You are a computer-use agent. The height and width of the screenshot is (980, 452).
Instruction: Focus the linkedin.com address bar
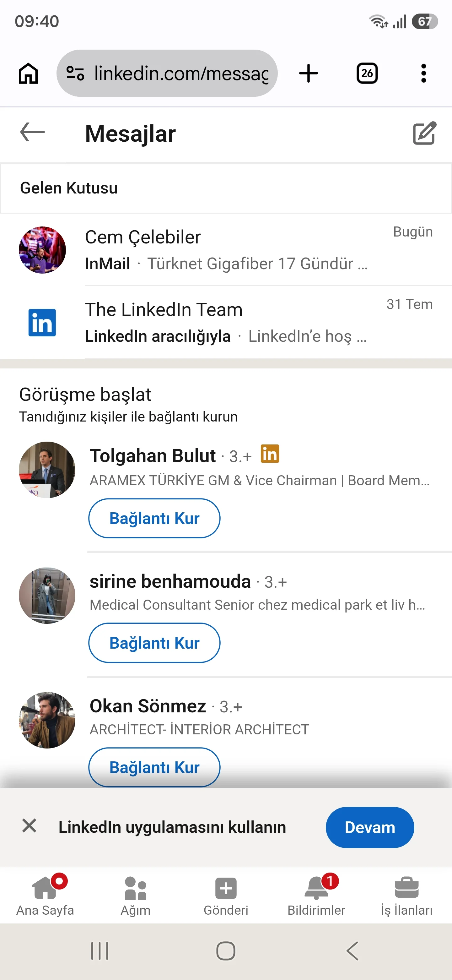pyautogui.click(x=167, y=73)
